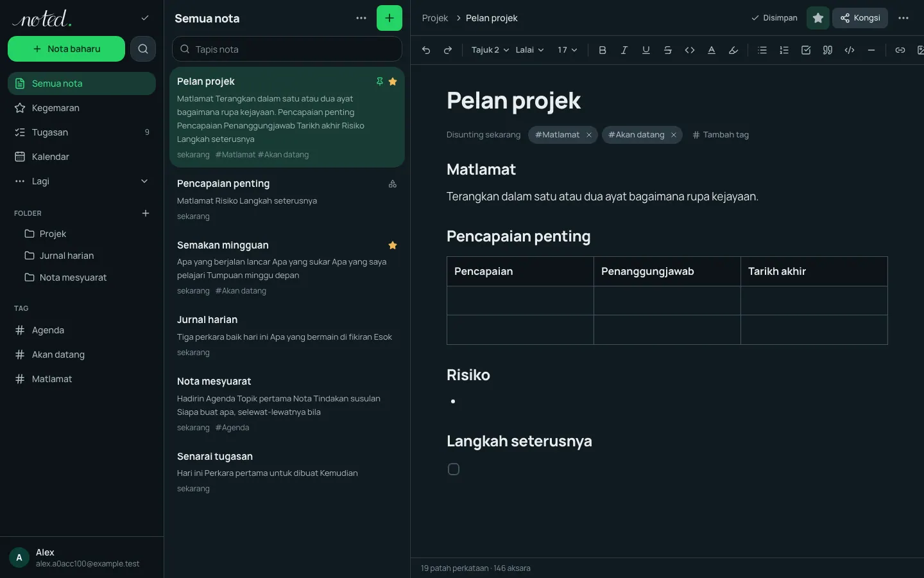Insert a numbered list

[784, 50]
